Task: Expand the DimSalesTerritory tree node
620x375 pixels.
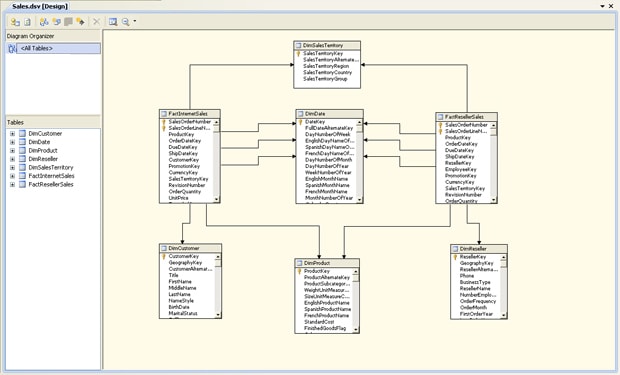Action: point(12,168)
